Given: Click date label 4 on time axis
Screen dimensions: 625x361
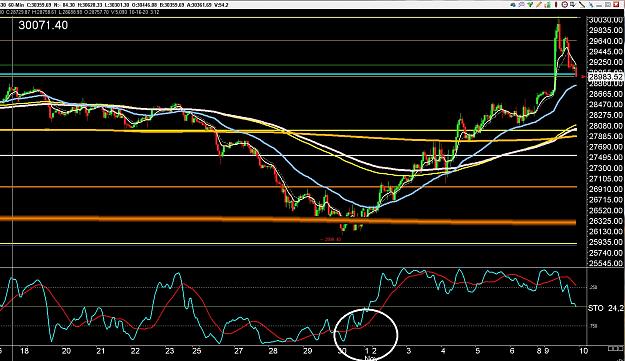Looking at the screenshot, I should tap(443, 351).
